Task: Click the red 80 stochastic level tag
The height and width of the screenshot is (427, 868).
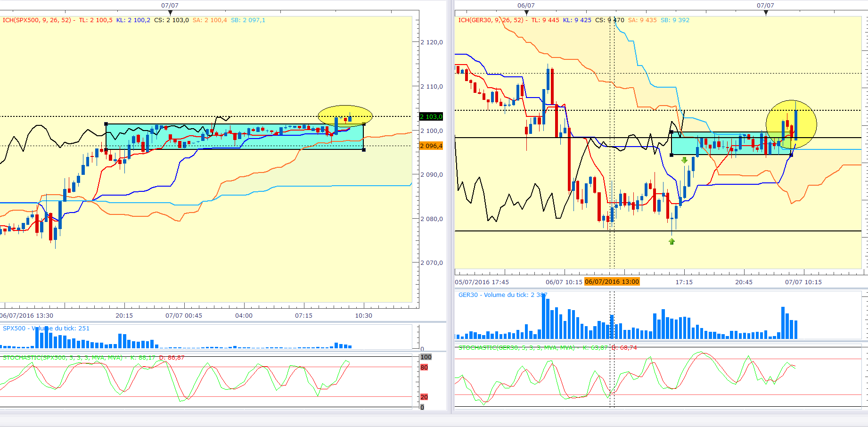Action: (x=424, y=368)
